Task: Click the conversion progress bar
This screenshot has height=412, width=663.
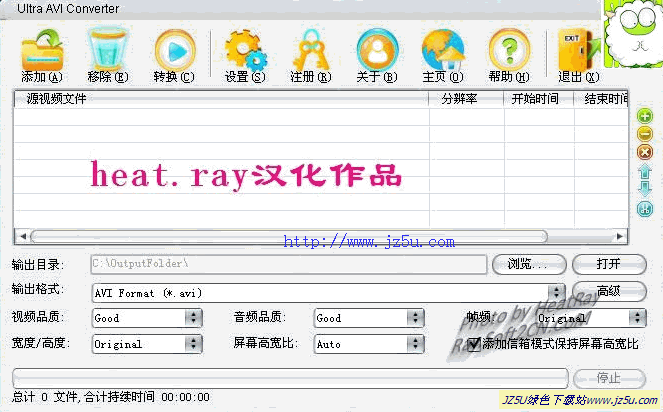Action: [290, 378]
